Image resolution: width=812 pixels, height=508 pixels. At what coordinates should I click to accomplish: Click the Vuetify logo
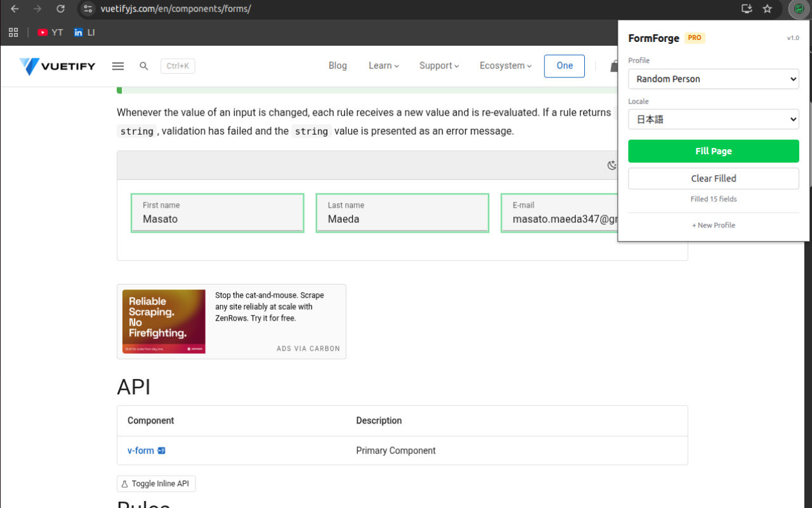pyautogui.click(x=57, y=66)
